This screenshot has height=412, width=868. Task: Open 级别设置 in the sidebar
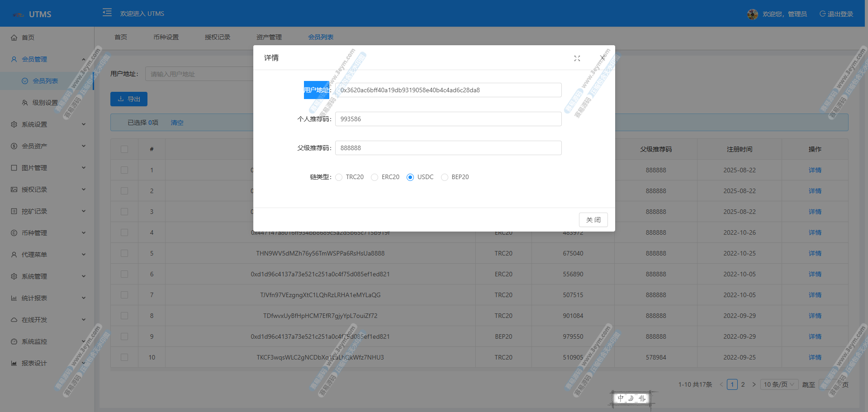click(x=45, y=103)
